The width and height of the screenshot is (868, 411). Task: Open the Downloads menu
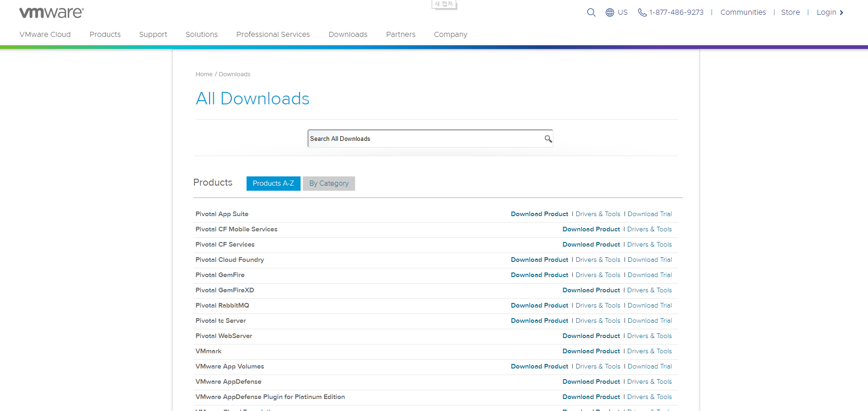pyautogui.click(x=348, y=34)
